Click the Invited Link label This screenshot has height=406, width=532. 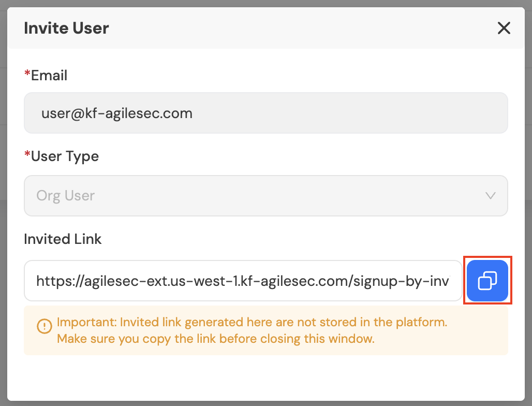coord(63,239)
